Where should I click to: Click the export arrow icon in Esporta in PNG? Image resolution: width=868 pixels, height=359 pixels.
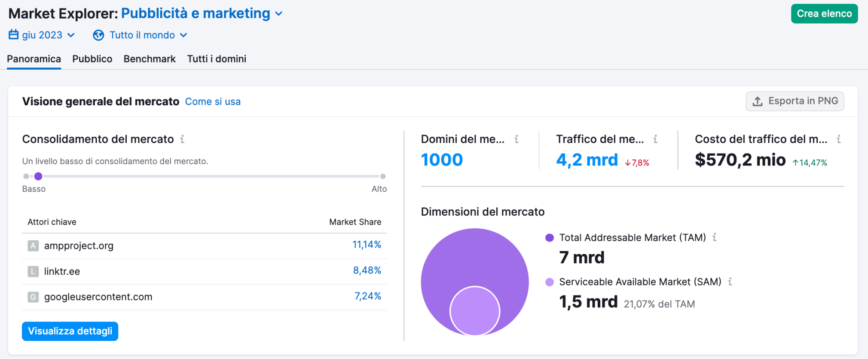[x=758, y=101]
